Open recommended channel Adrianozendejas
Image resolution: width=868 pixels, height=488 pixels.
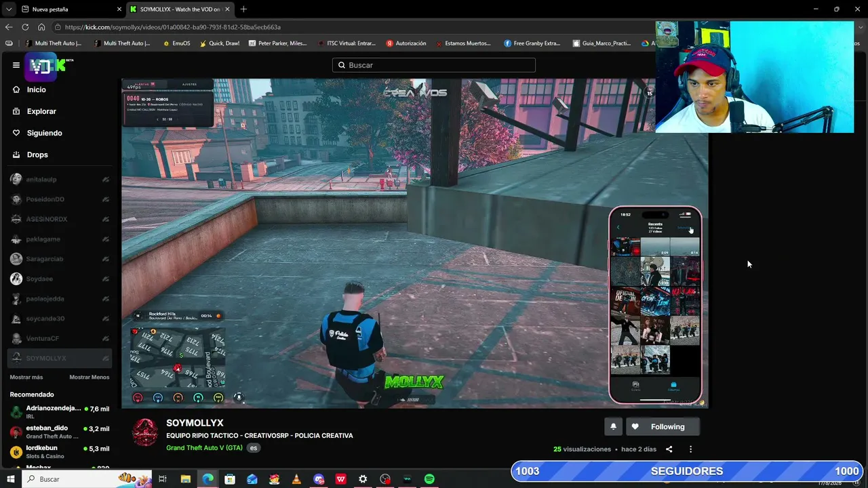[60, 412]
